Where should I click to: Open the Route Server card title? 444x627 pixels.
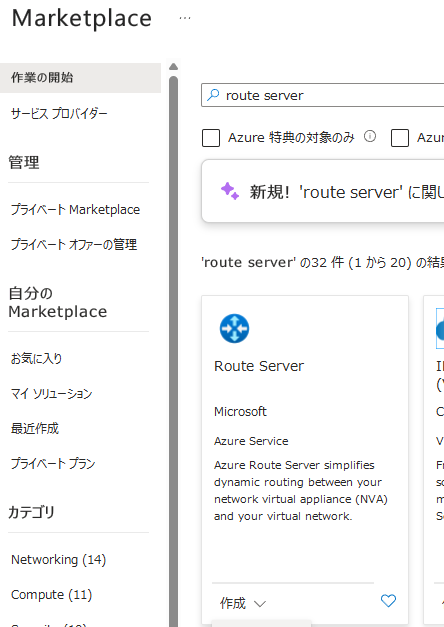pyautogui.click(x=259, y=366)
